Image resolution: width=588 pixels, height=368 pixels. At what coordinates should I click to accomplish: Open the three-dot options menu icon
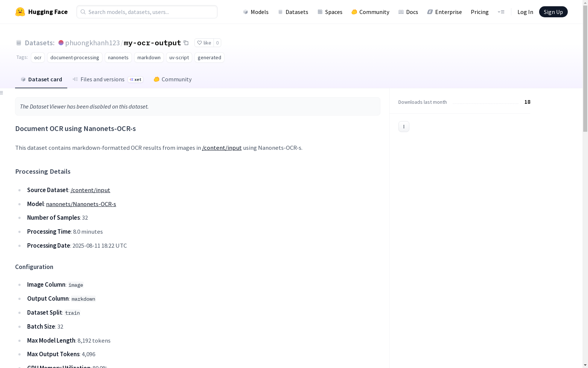(404, 127)
